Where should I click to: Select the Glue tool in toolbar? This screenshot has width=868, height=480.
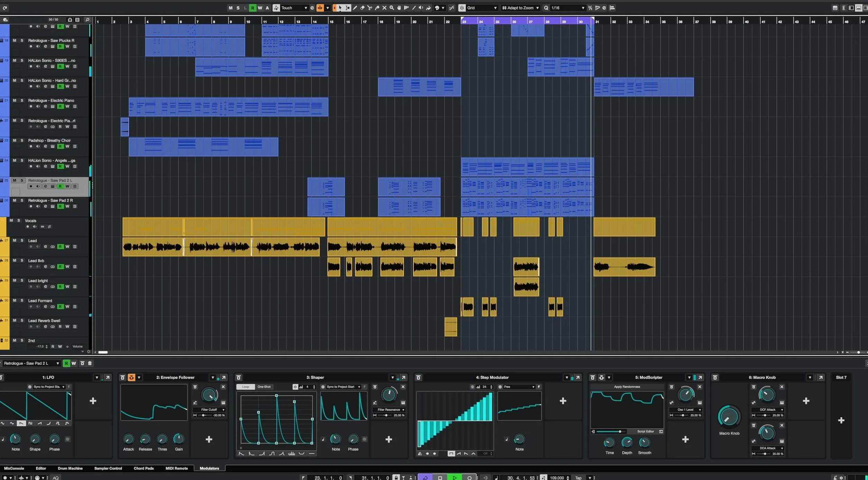coord(377,8)
